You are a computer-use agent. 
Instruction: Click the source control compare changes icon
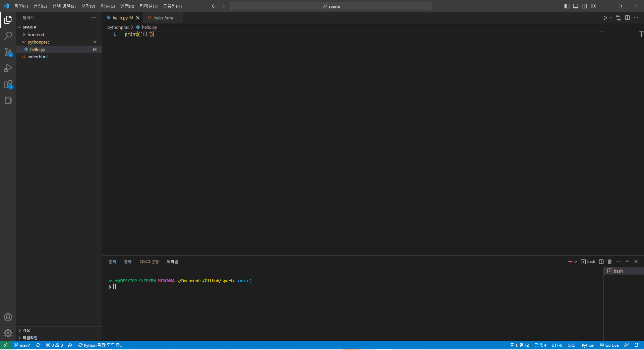619,18
